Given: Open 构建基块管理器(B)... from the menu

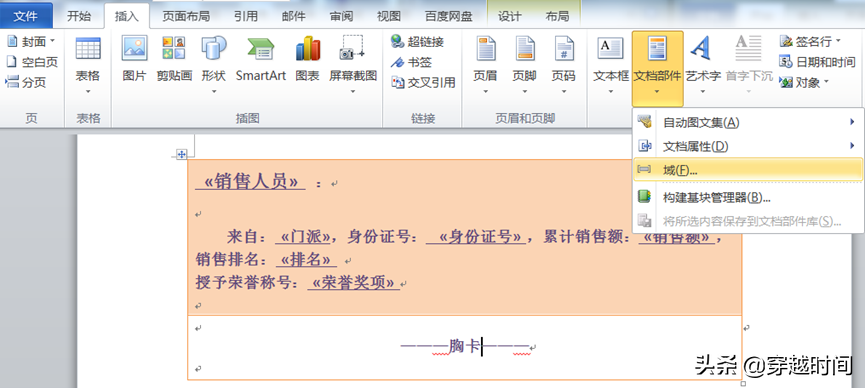Looking at the screenshot, I should click(747, 198).
